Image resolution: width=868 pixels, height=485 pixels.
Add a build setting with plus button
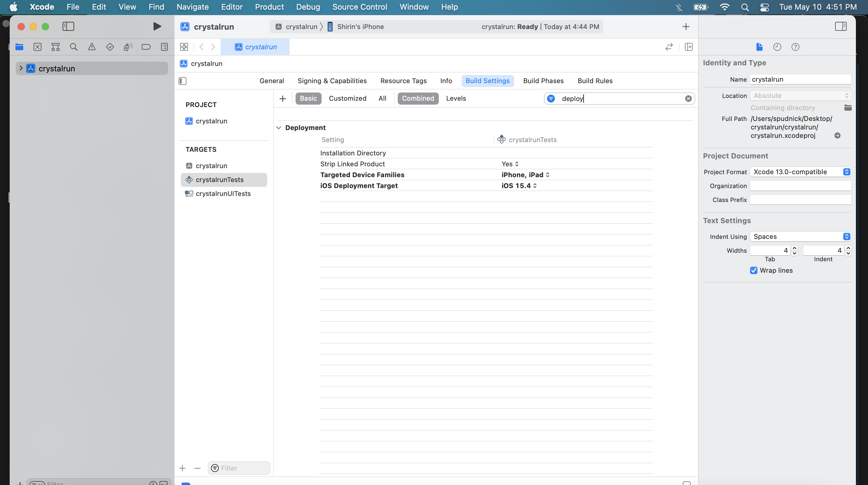tap(283, 98)
